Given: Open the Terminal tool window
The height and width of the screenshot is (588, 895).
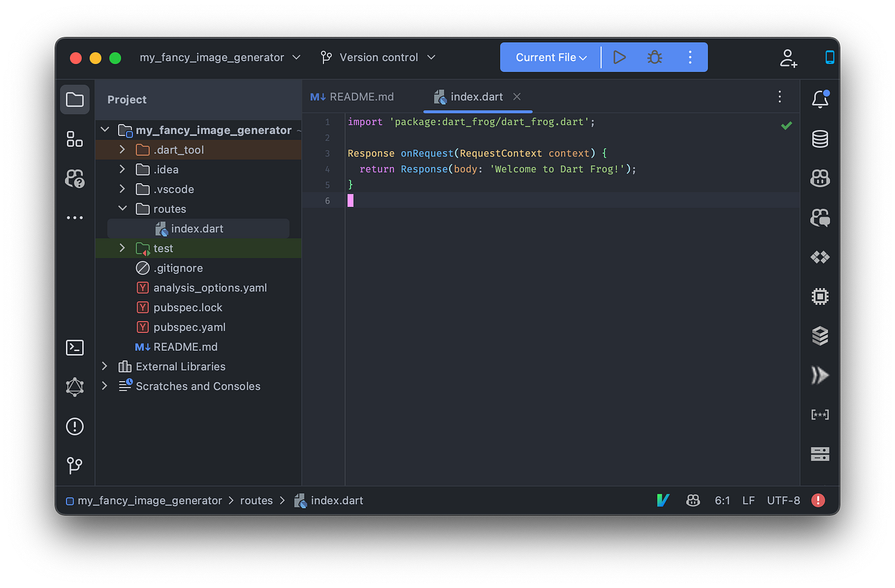Looking at the screenshot, I should 74,347.
